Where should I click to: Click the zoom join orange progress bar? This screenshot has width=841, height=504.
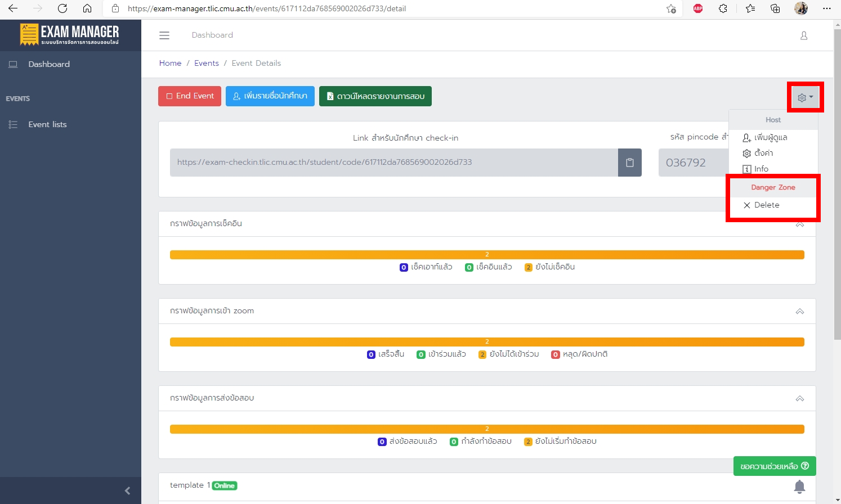point(487,342)
